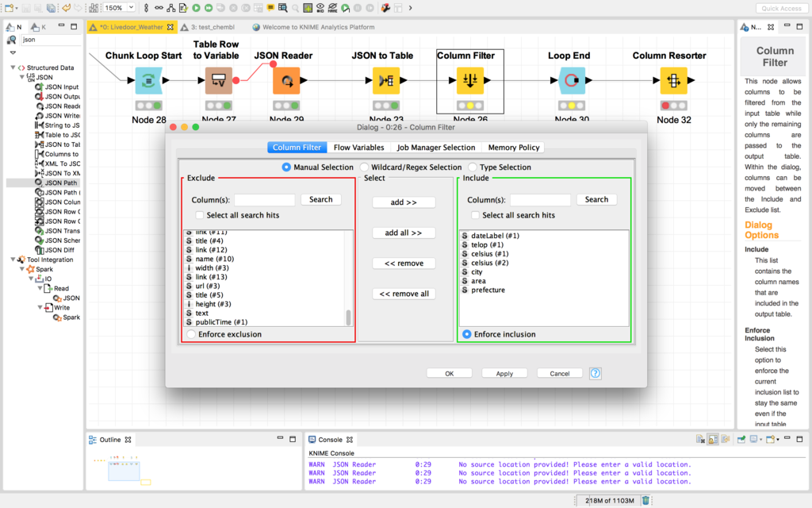Click Apply in Column Filter dialog
Screen dimensions: 812x508
click(504, 373)
